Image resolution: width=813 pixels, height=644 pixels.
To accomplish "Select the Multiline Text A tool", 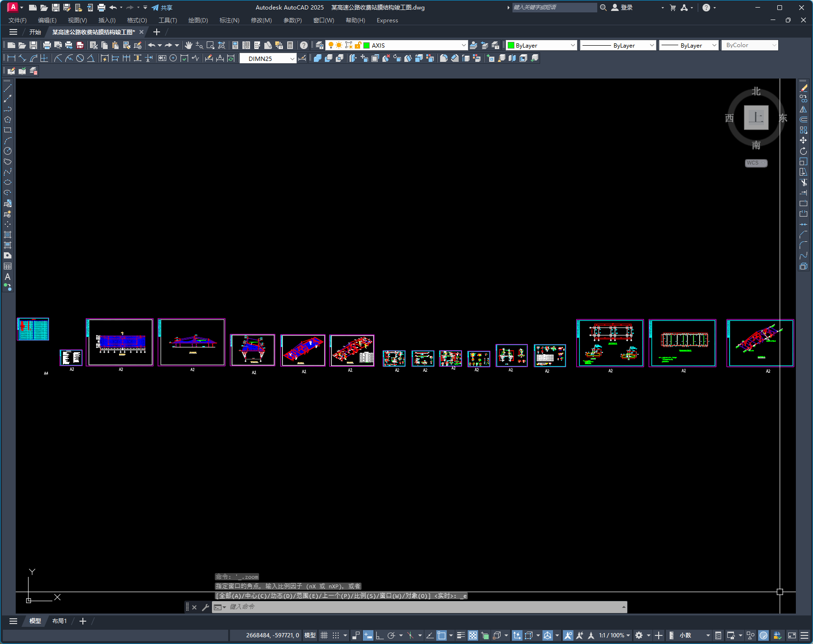I will [8, 277].
